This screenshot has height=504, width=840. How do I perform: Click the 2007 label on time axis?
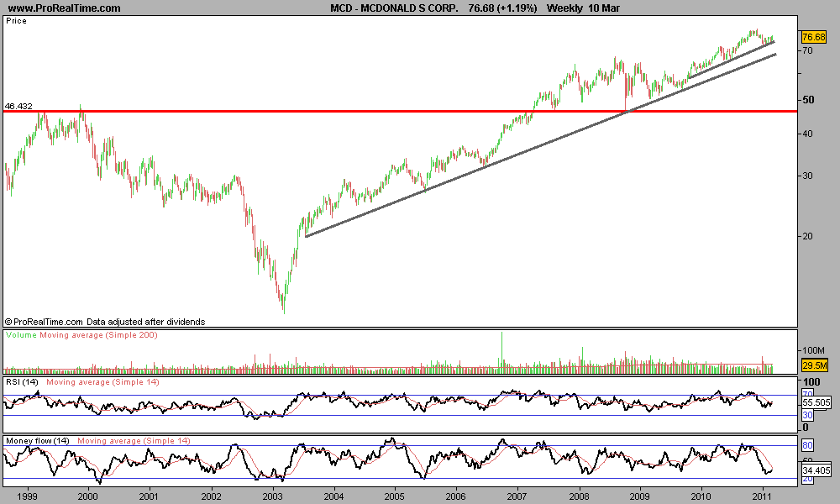(x=517, y=496)
